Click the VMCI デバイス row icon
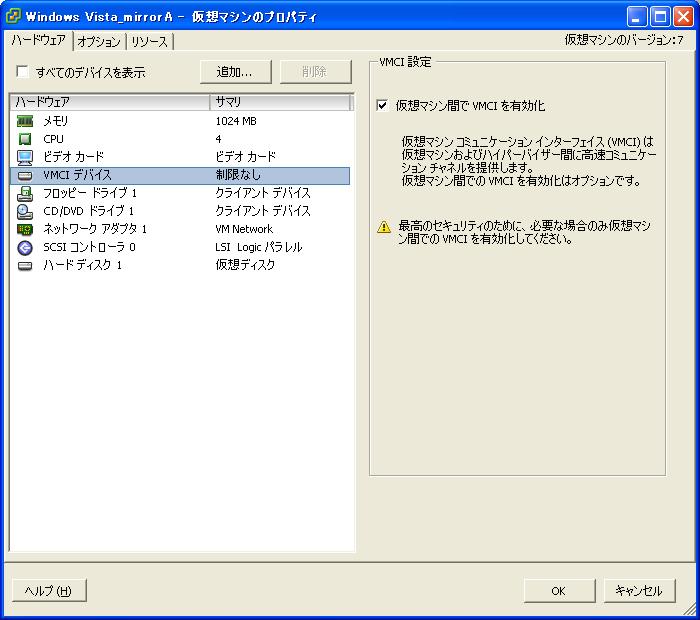 click(x=25, y=175)
